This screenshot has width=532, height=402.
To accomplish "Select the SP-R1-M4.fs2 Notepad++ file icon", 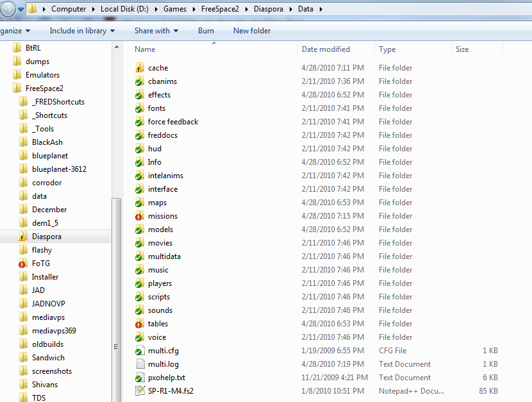I will pyautogui.click(x=140, y=391).
